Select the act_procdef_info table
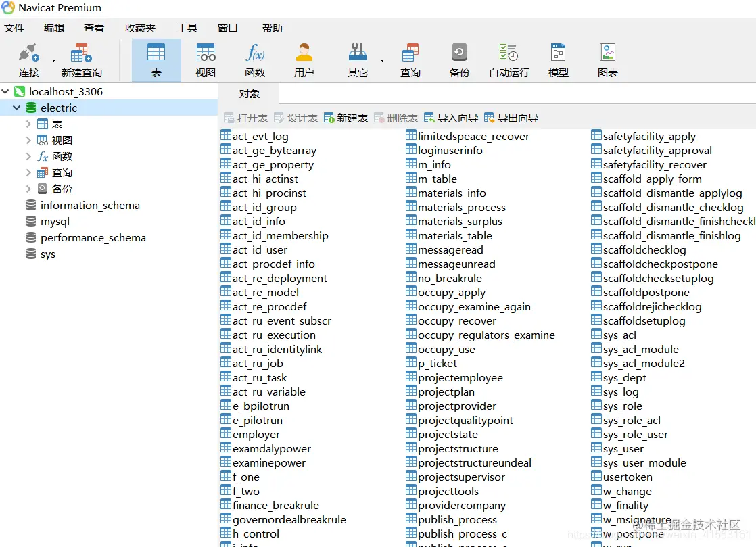This screenshot has height=547, width=756. [x=268, y=264]
